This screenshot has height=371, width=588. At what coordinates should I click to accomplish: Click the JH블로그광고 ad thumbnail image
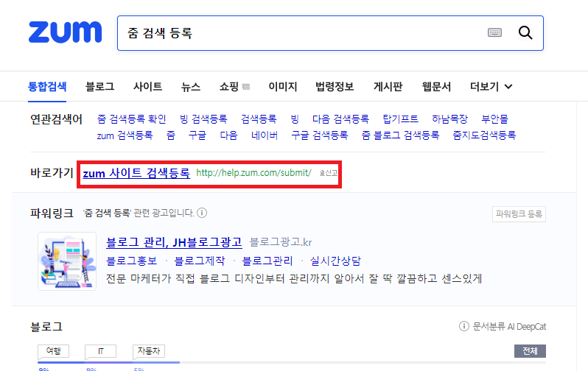[67, 261]
